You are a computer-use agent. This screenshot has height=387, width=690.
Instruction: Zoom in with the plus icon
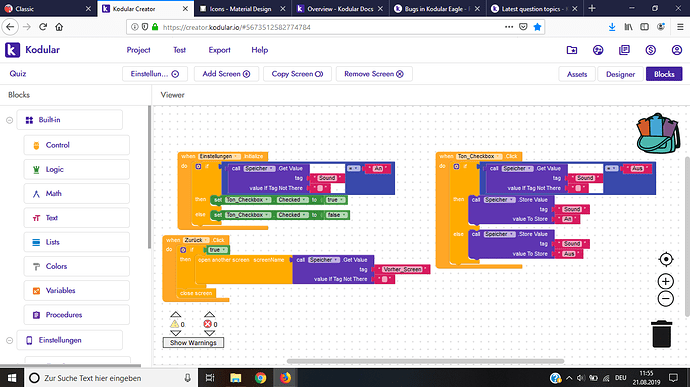666,281
